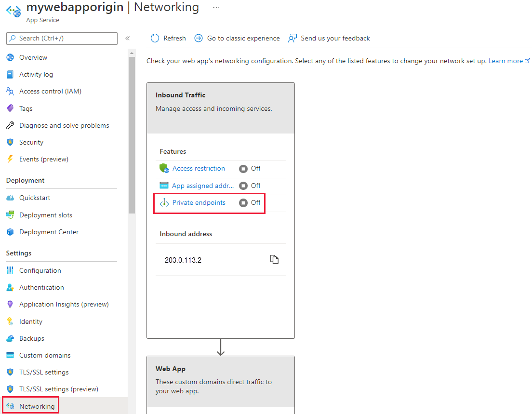This screenshot has width=532, height=414.
Task: Click the Backups icon
Action: pyautogui.click(x=11, y=338)
